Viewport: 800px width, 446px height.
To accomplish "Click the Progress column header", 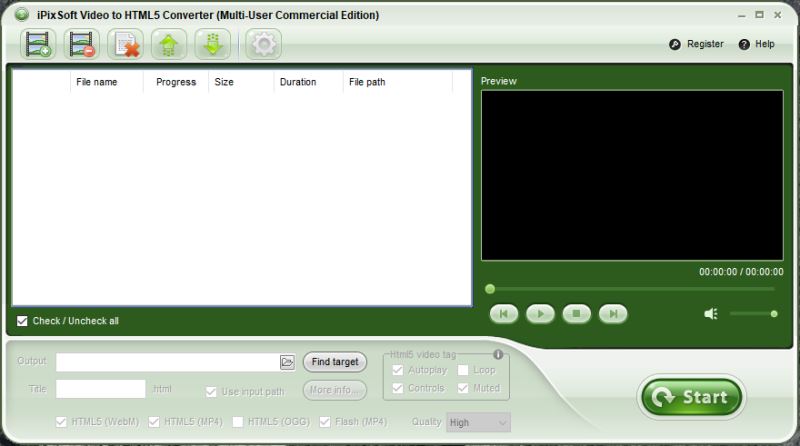I will coord(176,82).
